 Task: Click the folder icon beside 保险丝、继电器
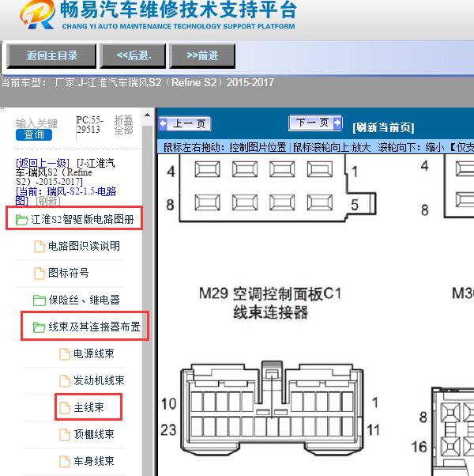pyautogui.click(x=39, y=300)
